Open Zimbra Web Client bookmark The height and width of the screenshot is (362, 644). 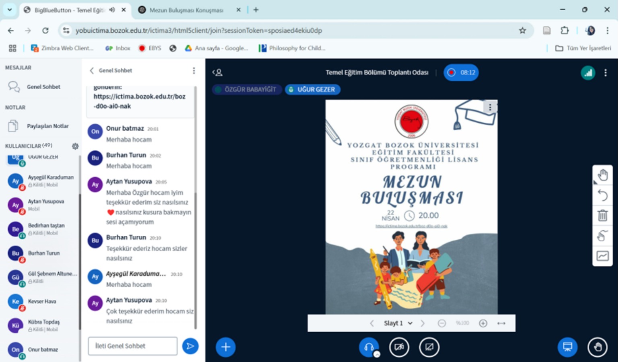(62, 48)
